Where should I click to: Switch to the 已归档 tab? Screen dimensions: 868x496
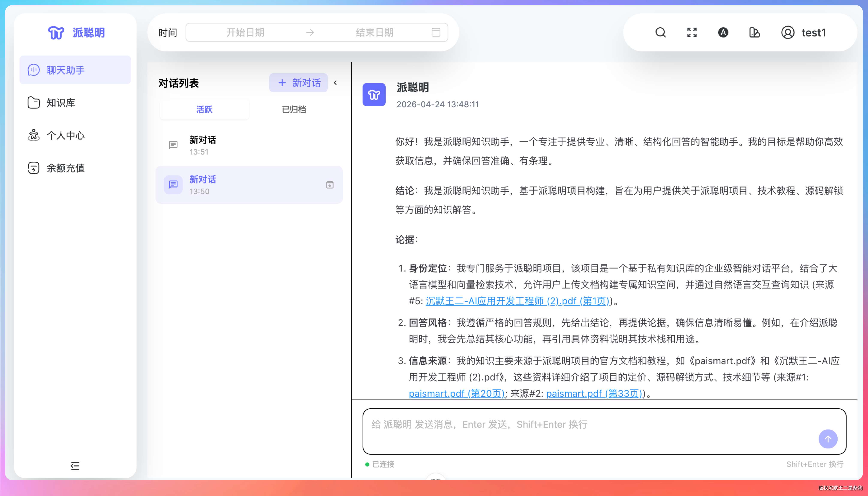293,109
